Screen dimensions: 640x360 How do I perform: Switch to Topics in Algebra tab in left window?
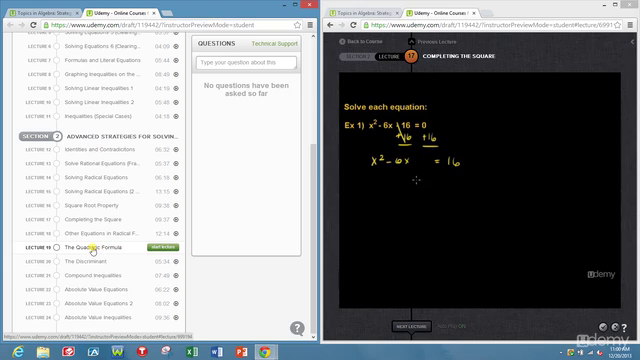tap(44, 13)
